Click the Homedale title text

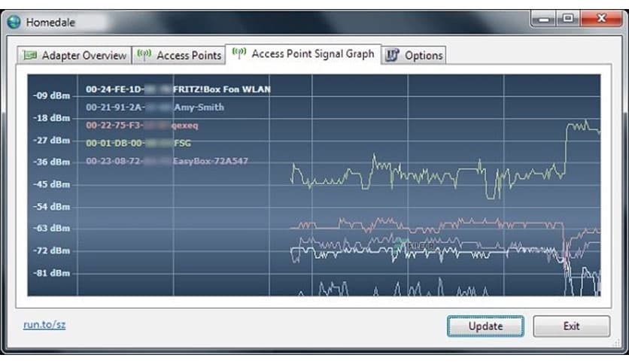(50, 23)
